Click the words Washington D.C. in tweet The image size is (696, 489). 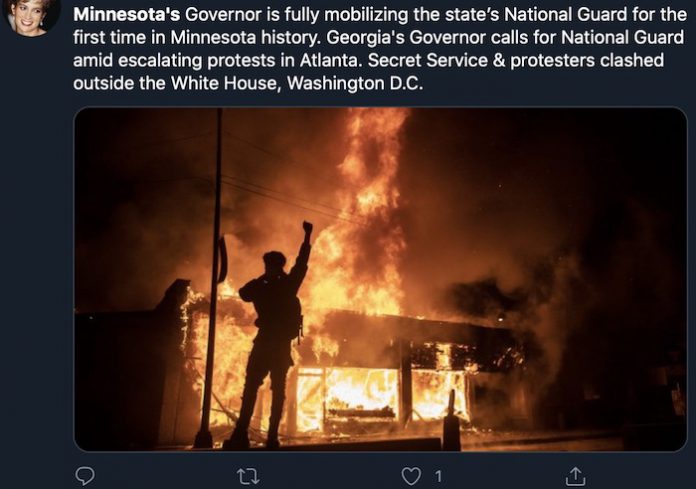click(355, 83)
